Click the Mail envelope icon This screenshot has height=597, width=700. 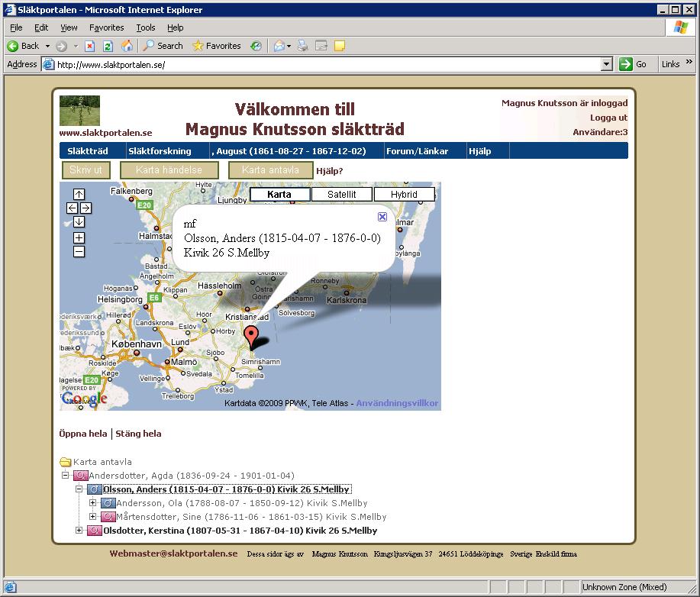[279, 46]
